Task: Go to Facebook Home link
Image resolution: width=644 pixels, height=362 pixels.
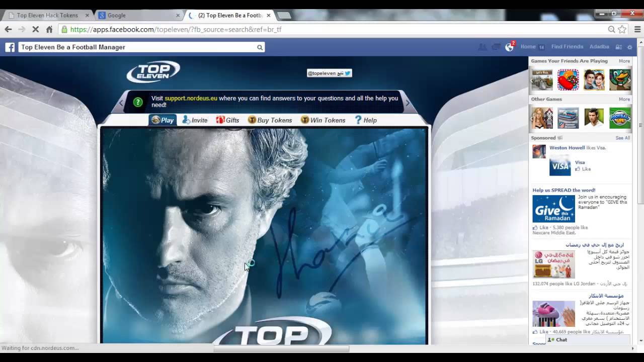Action: tap(528, 47)
